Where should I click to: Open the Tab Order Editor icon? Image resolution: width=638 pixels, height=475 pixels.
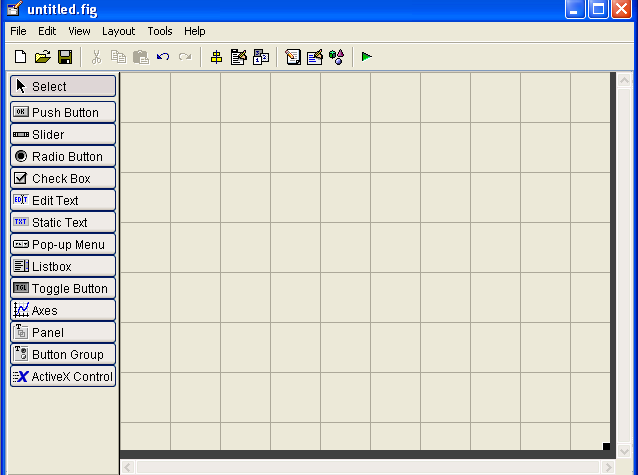(261, 57)
